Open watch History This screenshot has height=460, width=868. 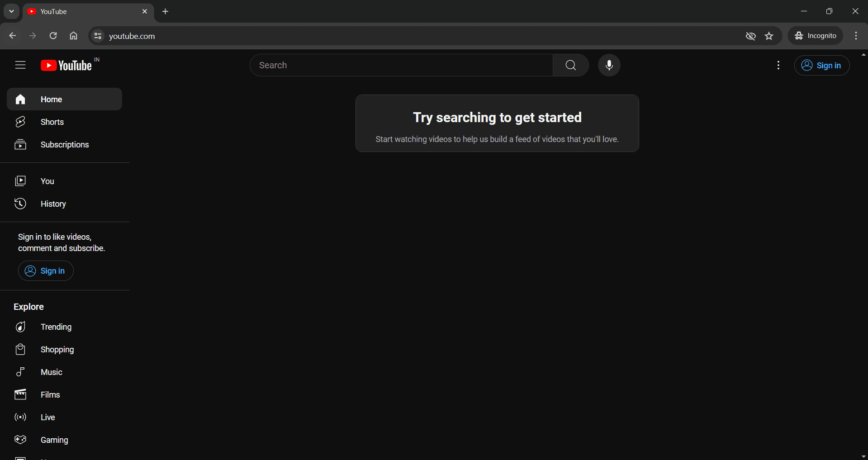click(64, 204)
